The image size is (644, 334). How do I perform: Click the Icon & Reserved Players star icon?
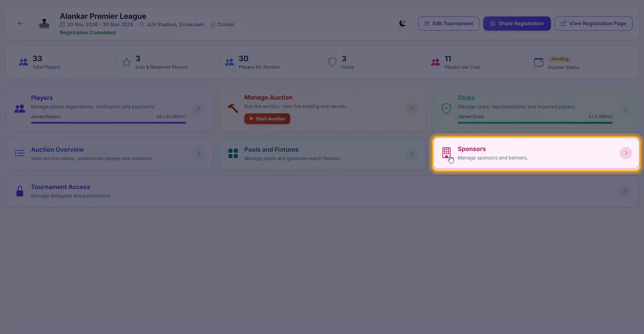coord(126,62)
